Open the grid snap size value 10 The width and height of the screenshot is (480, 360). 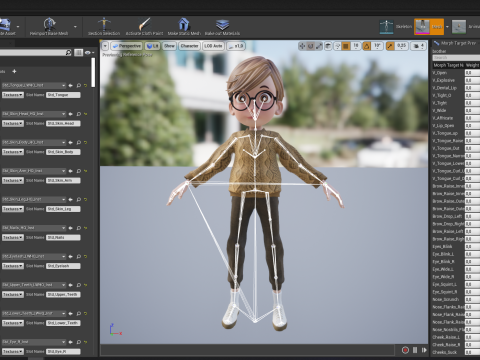(x=356, y=46)
